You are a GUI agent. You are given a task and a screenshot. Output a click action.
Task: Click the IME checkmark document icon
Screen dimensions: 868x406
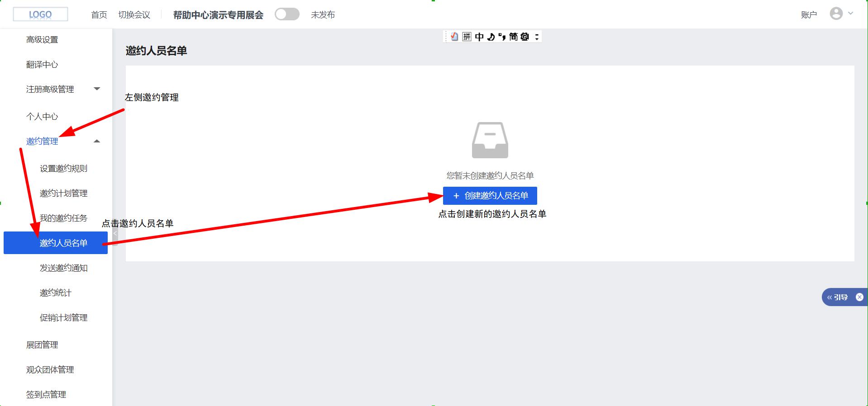point(454,37)
